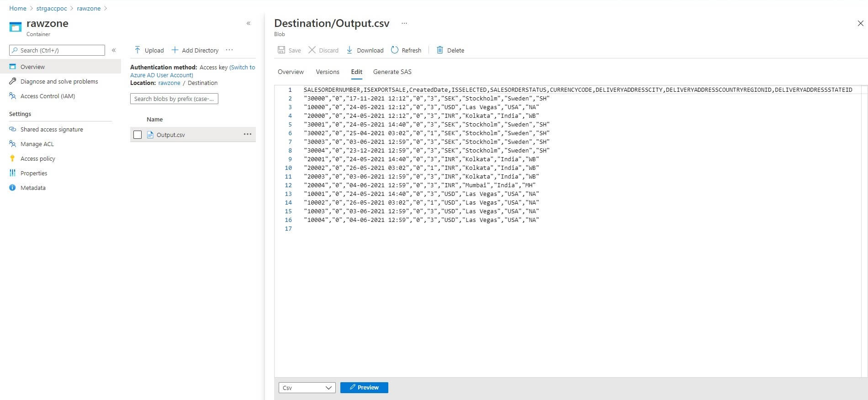Viewport: 868px width, 400px height.
Task: Click the Manage ACL people icon
Action: pyautogui.click(x=12, y=144)
